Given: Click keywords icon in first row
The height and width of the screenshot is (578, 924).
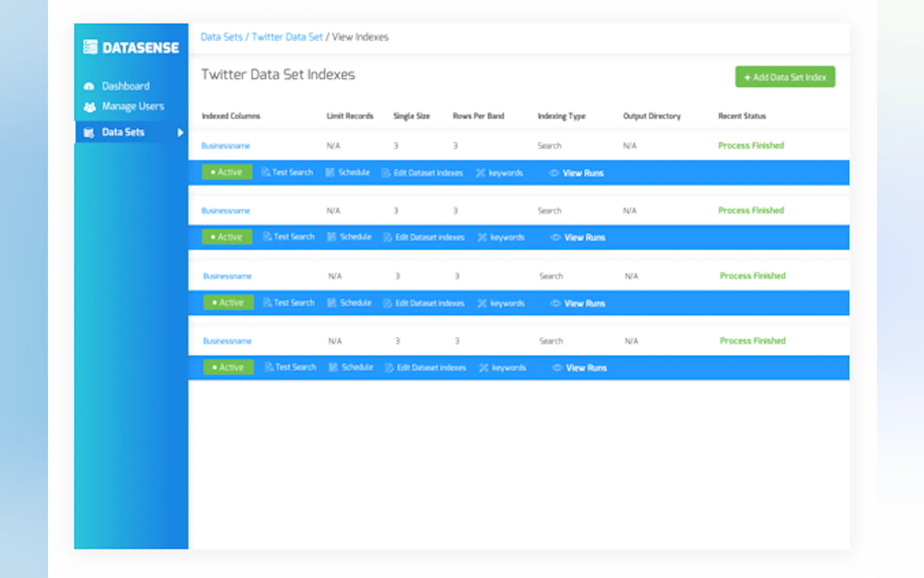Looking at the screenshot, I should click(x=480, y=173).
